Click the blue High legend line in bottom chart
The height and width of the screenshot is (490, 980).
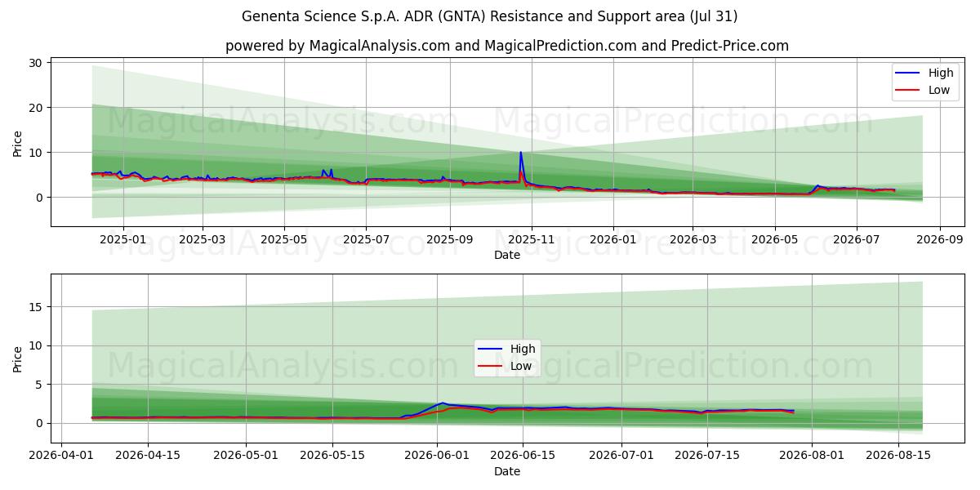pos(488,349)
